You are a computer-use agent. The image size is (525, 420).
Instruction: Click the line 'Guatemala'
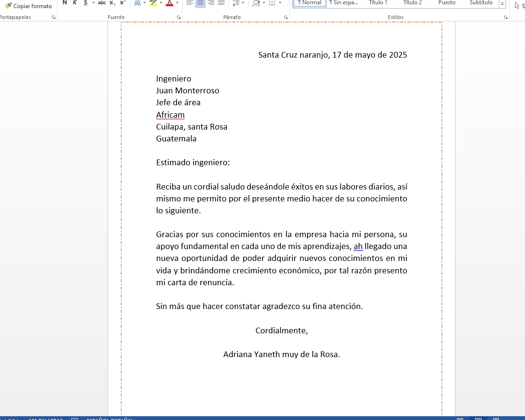(176, 139)
